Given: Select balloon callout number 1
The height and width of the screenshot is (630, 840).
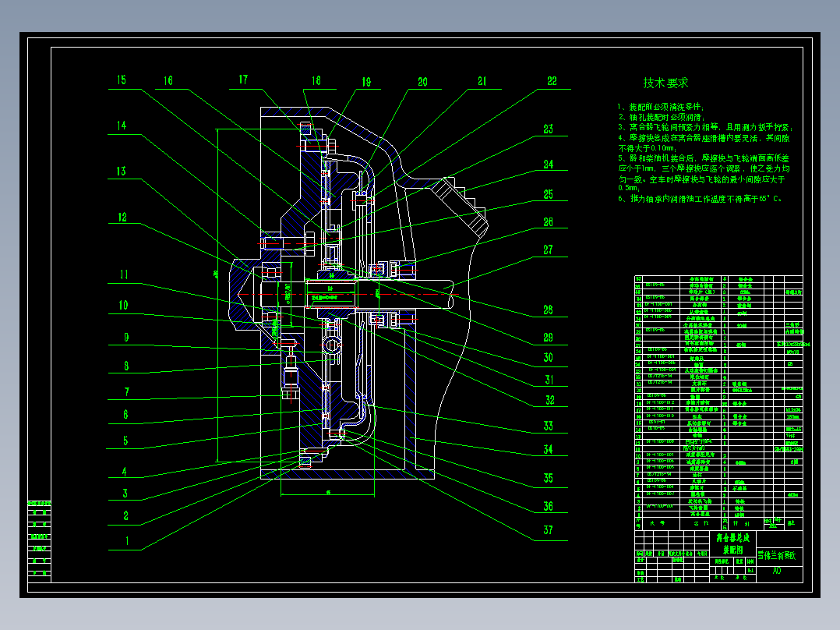Looking at the screenshot, I should pos(127,539).
